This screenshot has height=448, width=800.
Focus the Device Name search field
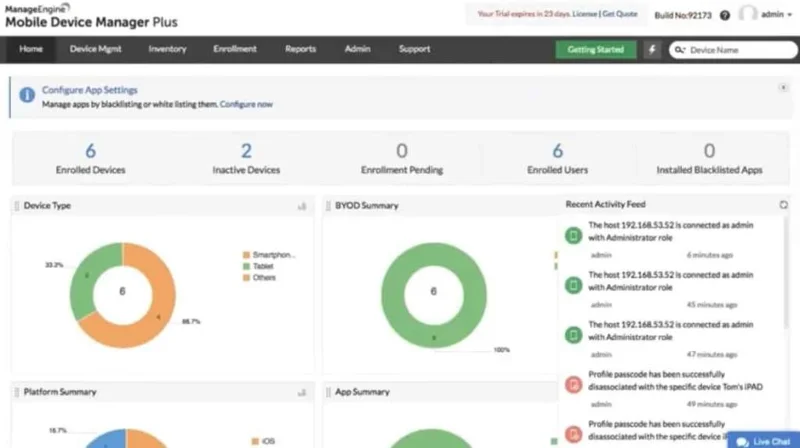tap(740, 50)
